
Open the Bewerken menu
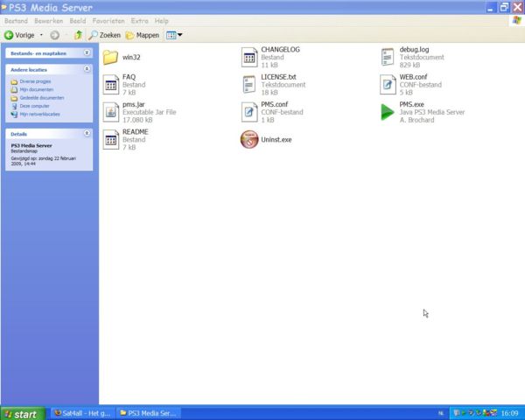[x=48, y=21]
